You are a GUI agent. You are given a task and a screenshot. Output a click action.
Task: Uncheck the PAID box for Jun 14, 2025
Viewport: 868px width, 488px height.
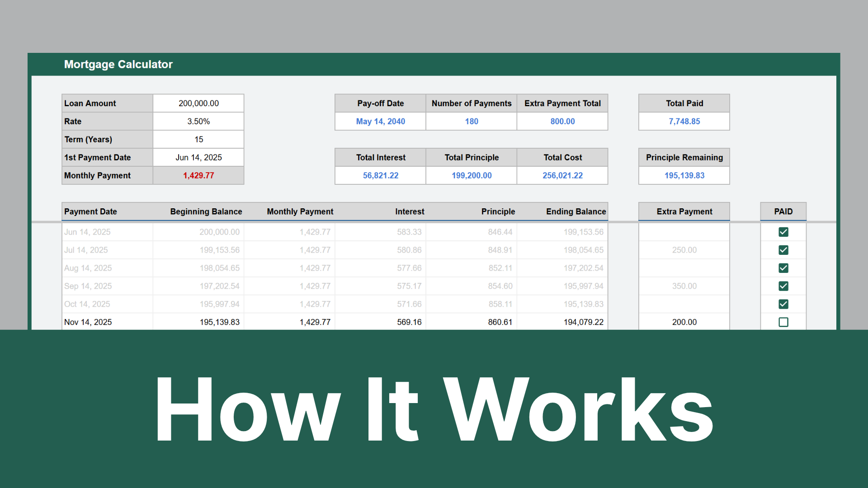pyautogui.click(x=783, y=232)
